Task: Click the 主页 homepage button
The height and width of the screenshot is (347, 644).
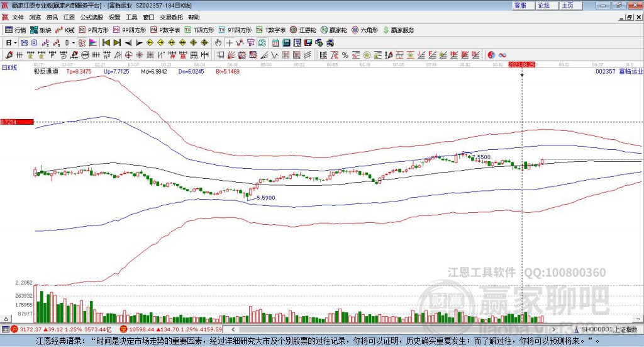Action: click(571, 5)
